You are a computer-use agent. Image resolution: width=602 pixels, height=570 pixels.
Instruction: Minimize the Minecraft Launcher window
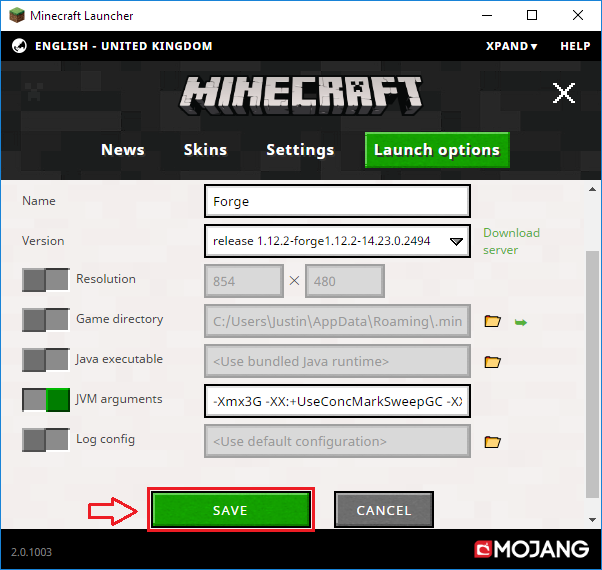487,15
